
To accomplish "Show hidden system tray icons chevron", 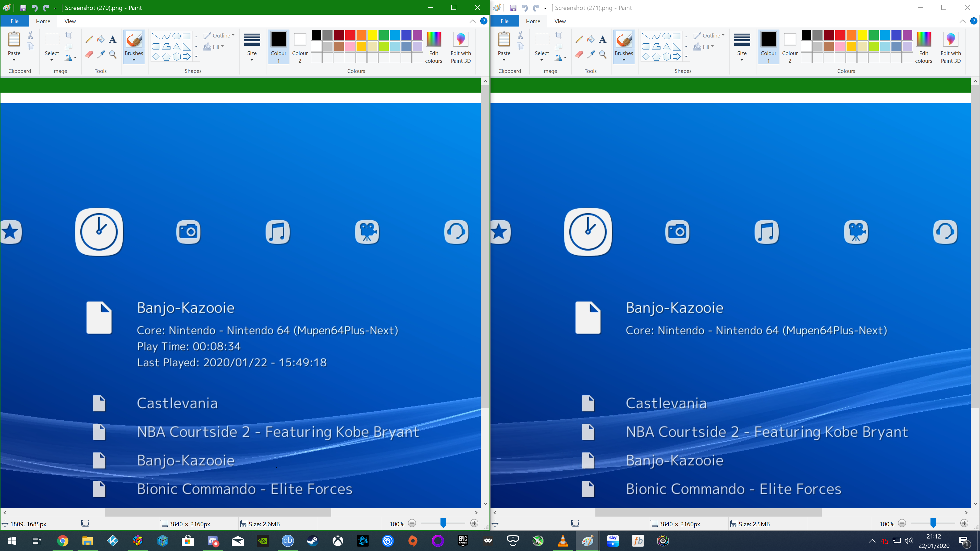I will tap(872, 541).
